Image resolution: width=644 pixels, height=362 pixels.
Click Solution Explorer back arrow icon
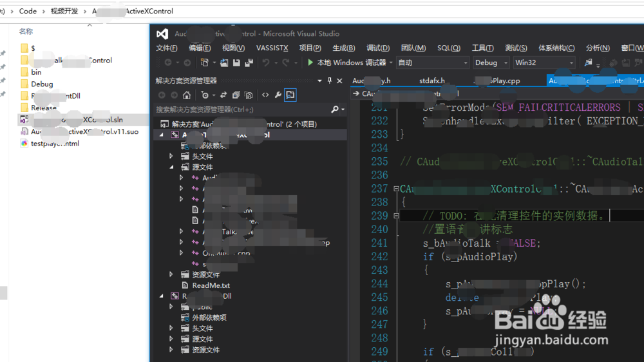[162, 95]
